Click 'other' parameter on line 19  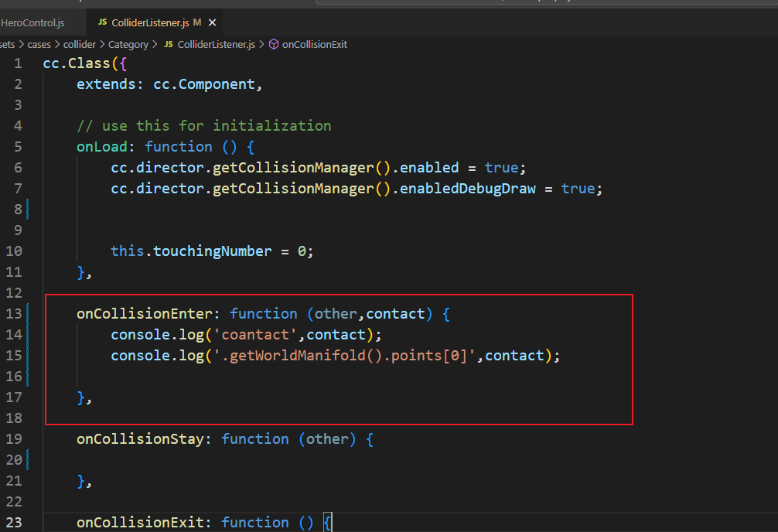[327, 438]
